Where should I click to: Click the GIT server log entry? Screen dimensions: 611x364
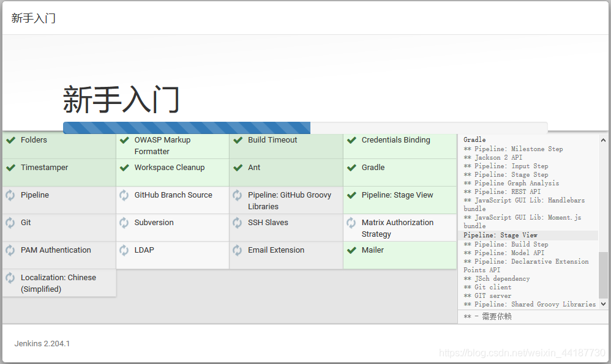click(x=487, y=295)
